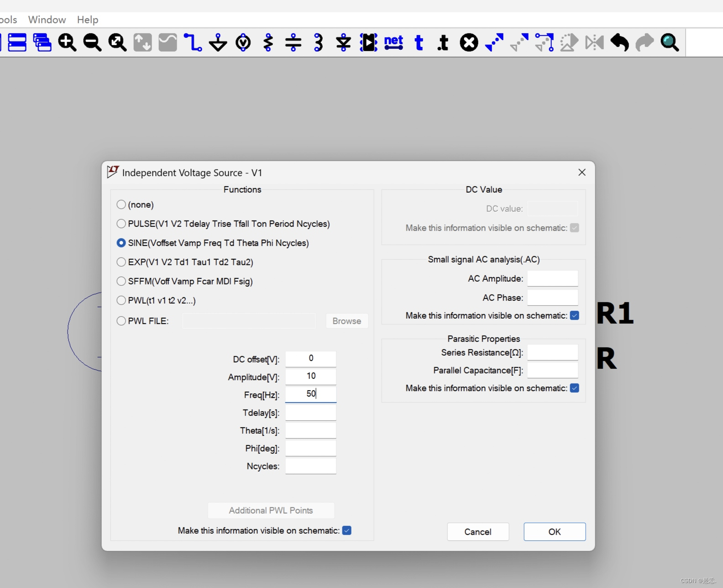723x588 pixels.
Task: Click the grayed drag tool icon
Action: tap(519, 42)
